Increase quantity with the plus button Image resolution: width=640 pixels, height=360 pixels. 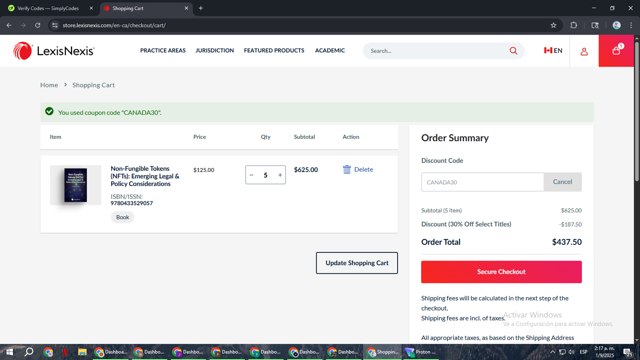pos(280,175)
